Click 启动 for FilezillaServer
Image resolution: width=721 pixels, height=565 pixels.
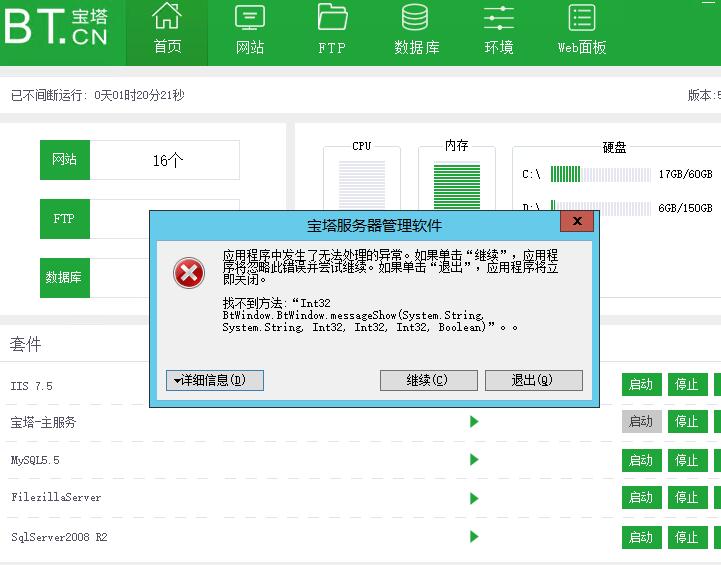click(x=641, y=497)
